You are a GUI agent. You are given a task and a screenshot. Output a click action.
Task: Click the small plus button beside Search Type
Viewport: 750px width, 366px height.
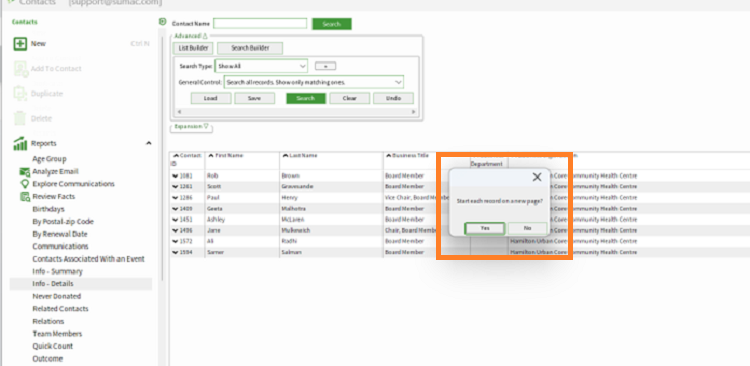click(x=325, y=66)
